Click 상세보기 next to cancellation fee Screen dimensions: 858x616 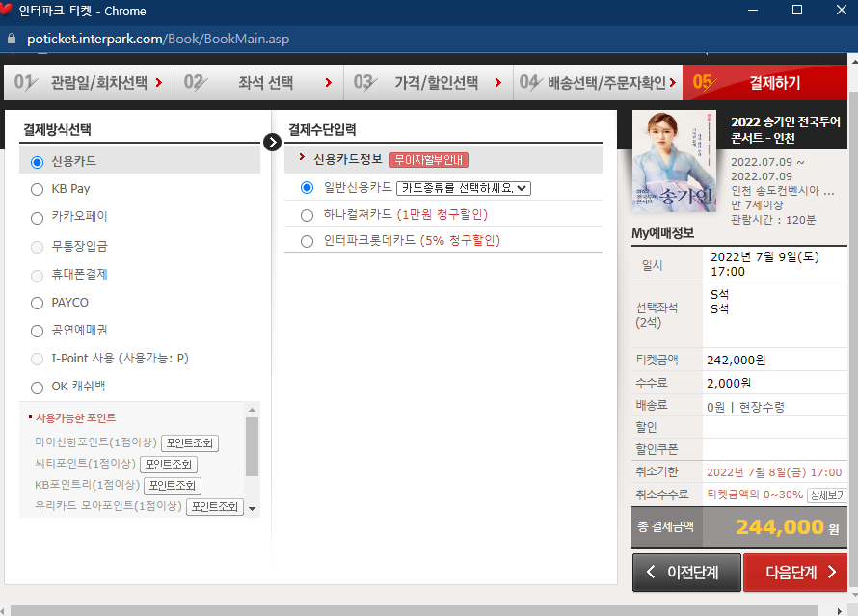click(827, 495)
